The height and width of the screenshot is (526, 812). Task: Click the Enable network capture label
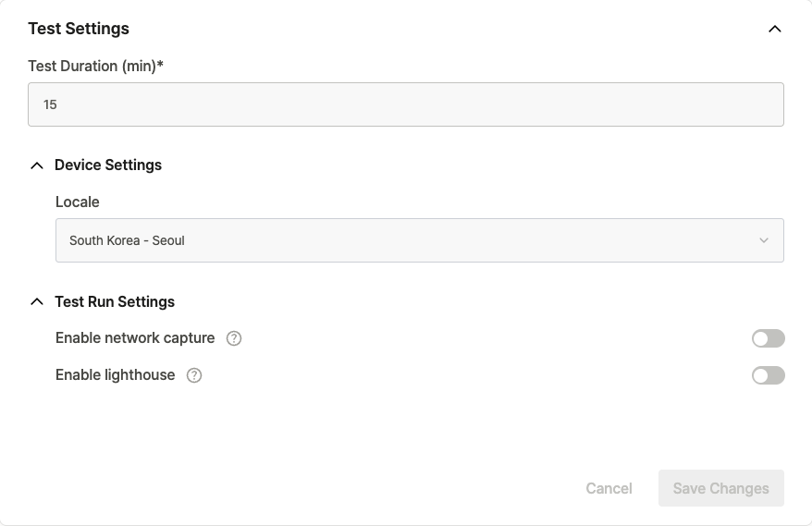135,338
